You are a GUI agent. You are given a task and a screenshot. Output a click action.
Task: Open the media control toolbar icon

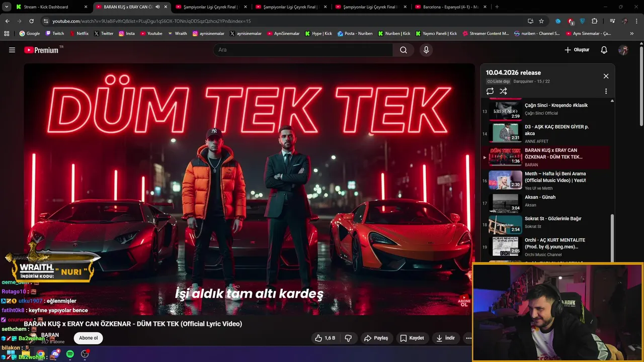(612, 21)
